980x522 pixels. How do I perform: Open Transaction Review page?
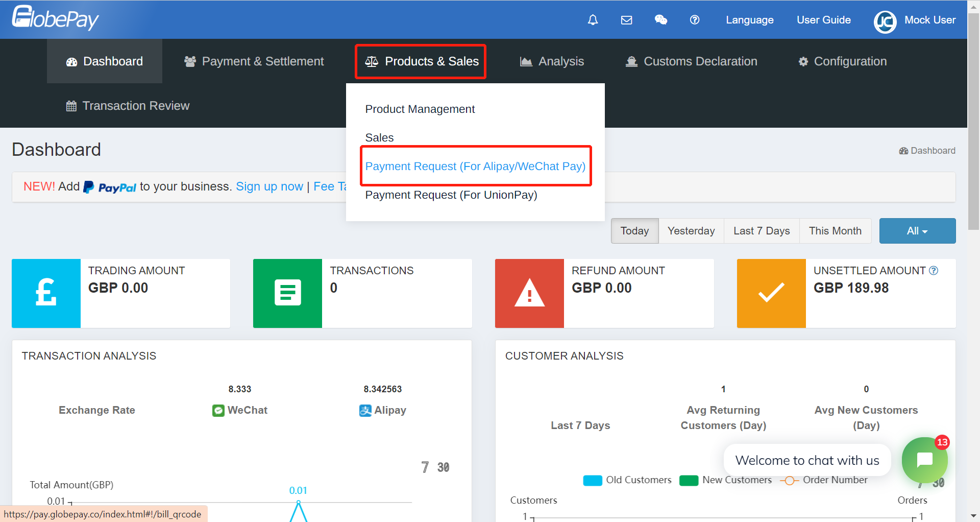coord(128,106)
